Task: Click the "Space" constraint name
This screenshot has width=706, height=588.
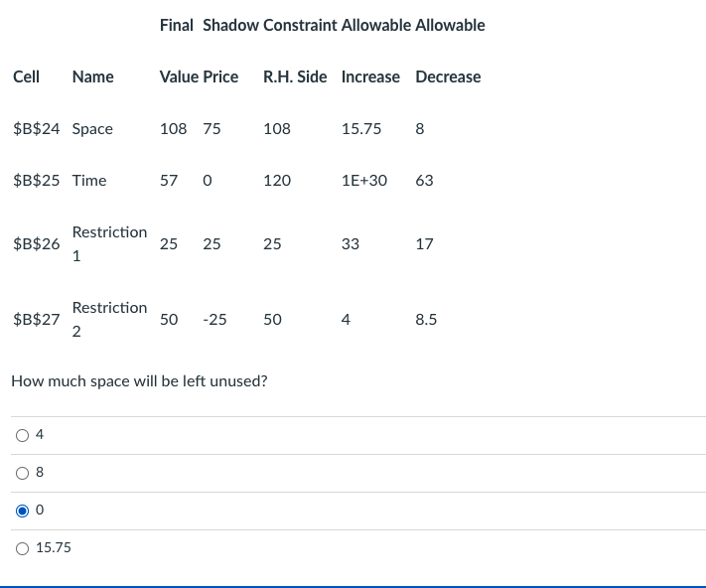Action: 92,128
